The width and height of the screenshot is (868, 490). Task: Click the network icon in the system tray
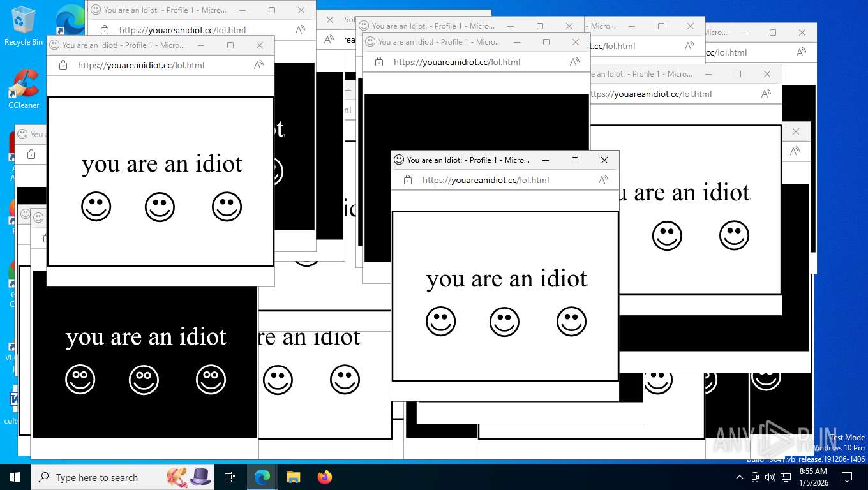click(x=786, y=477)
